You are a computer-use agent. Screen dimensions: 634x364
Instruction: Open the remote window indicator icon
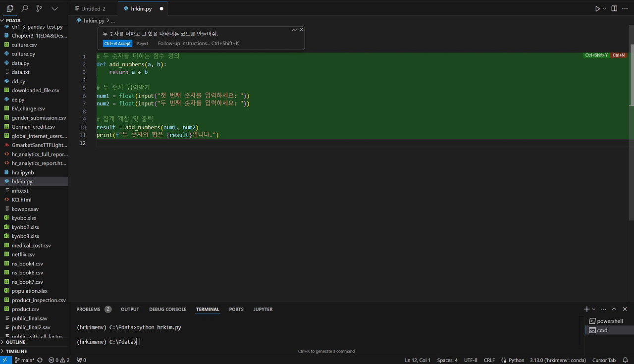[x=4, y=360]
